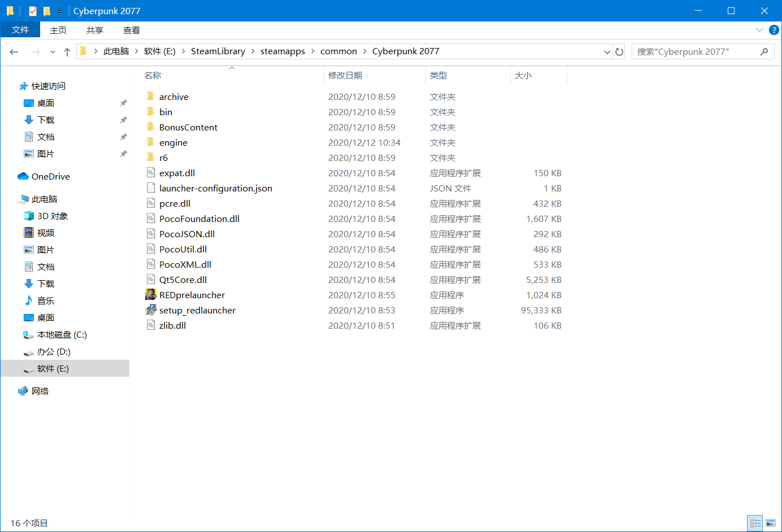
Task: Select the REDprelauncher application icon
Action: point(150,295)
